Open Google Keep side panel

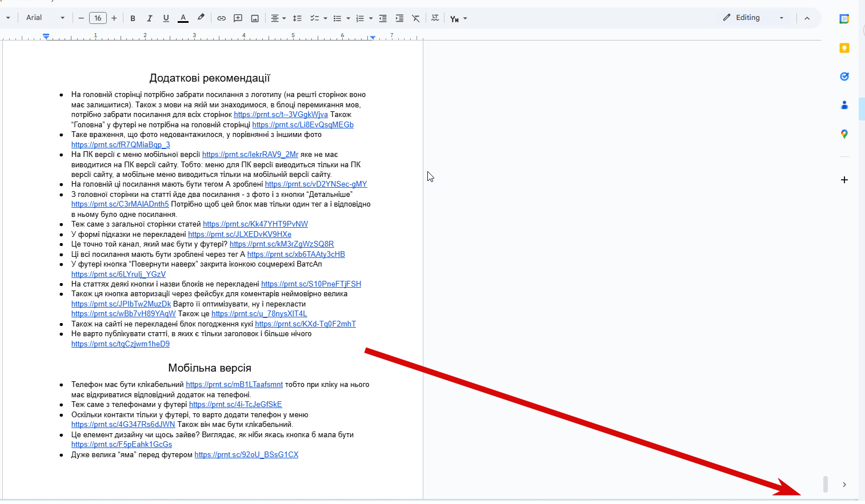(x=844, y=48)
